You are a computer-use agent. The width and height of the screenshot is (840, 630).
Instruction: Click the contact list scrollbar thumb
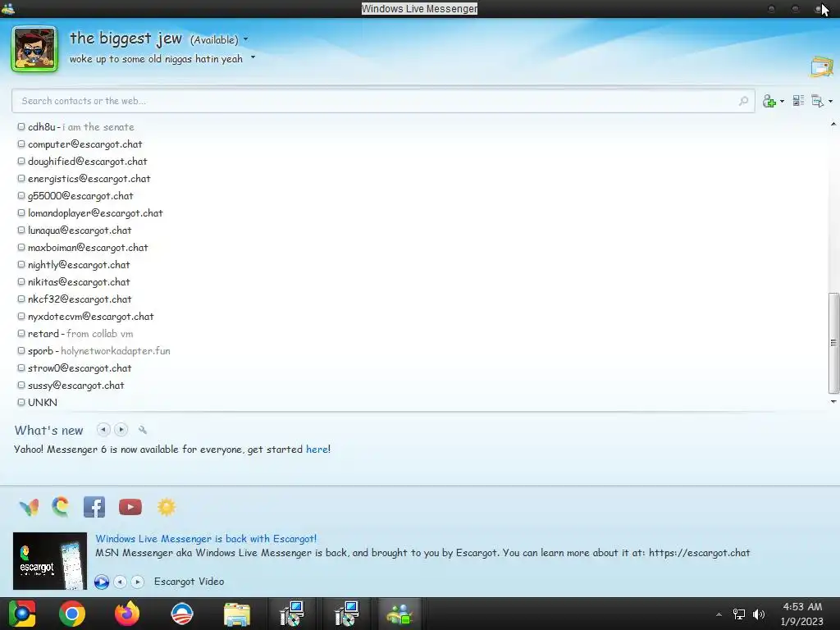coord(833,343)
